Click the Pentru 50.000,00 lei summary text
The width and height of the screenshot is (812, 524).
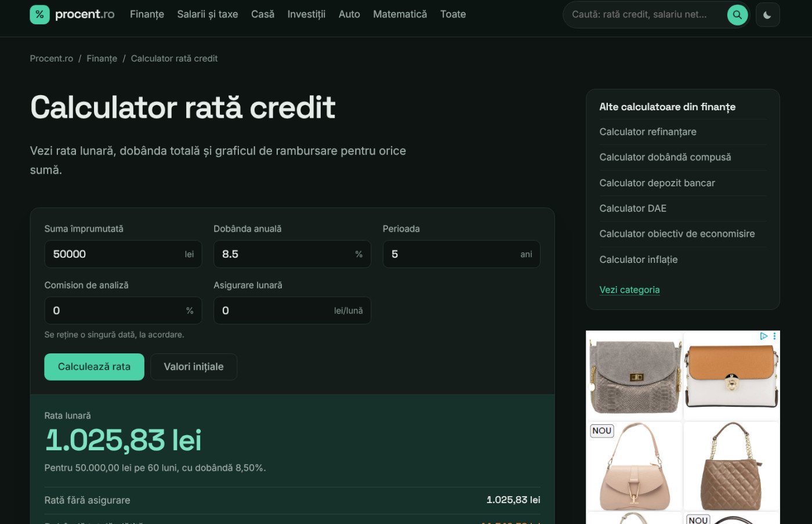coord(155,468)
